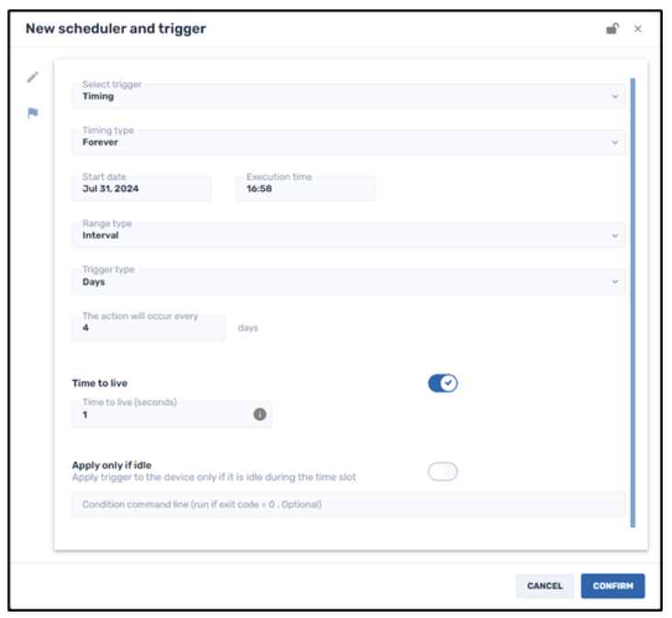Disable the Time to live toggle
This screenshot has width=672, height=618.
[442, 383]
